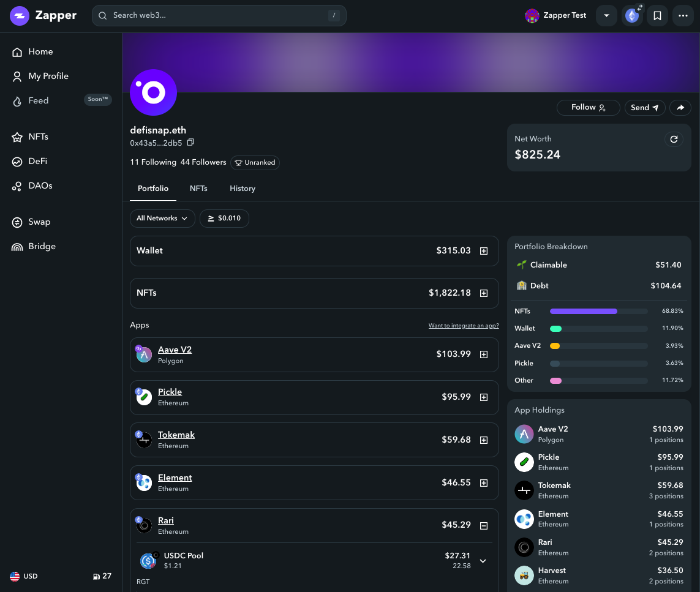
Task: Open the three-dots more options menu
Action: (x=683, y=16)
